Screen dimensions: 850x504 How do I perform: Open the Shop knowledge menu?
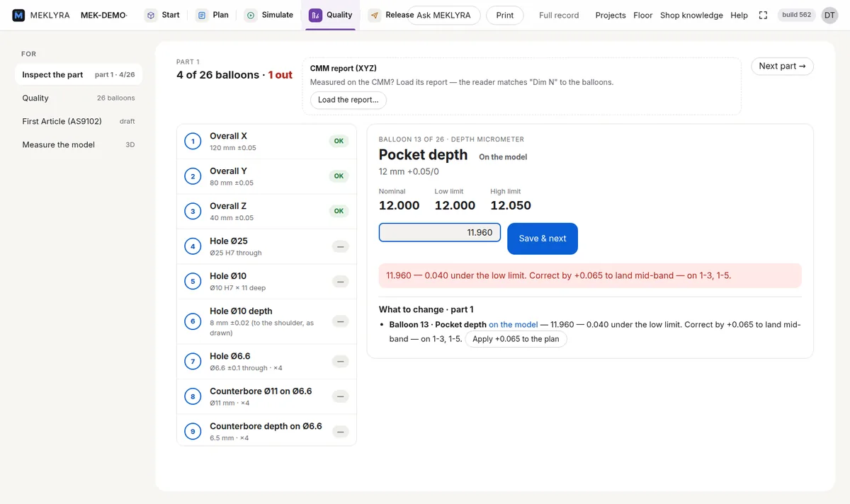[x=691, y=15]
